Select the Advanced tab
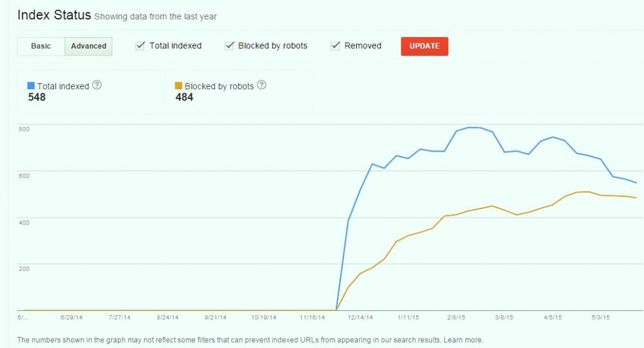 (88, 46)
